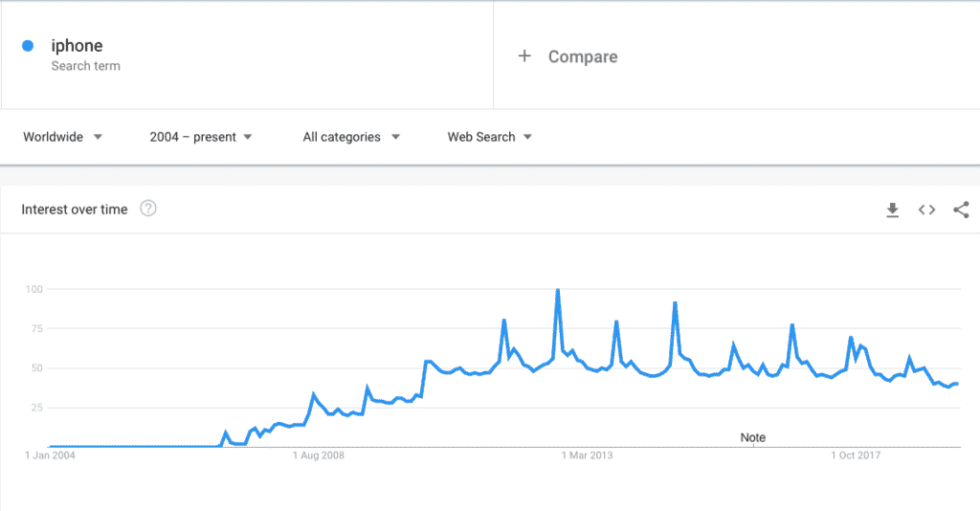The image size is (980, 511).
Task: Click the Compare text label
Action: (x=583, y=56)
